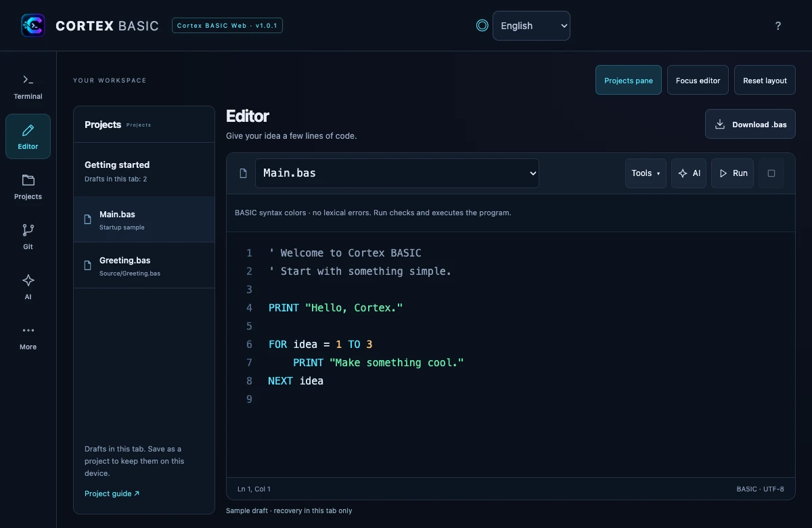Click the Reset layout button
The image size is (812, 528).
tap(765, 80)
